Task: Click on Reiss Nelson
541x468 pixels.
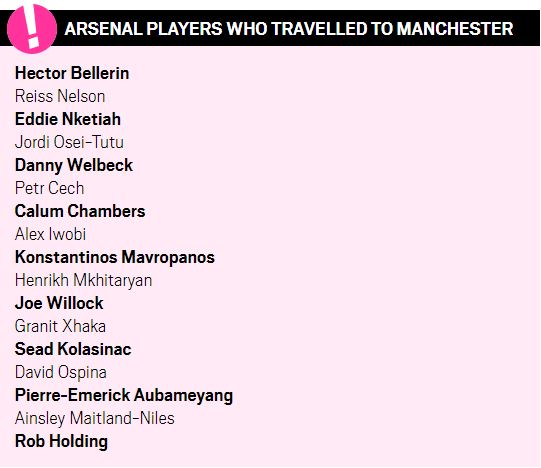Action: tap(60, 96)
